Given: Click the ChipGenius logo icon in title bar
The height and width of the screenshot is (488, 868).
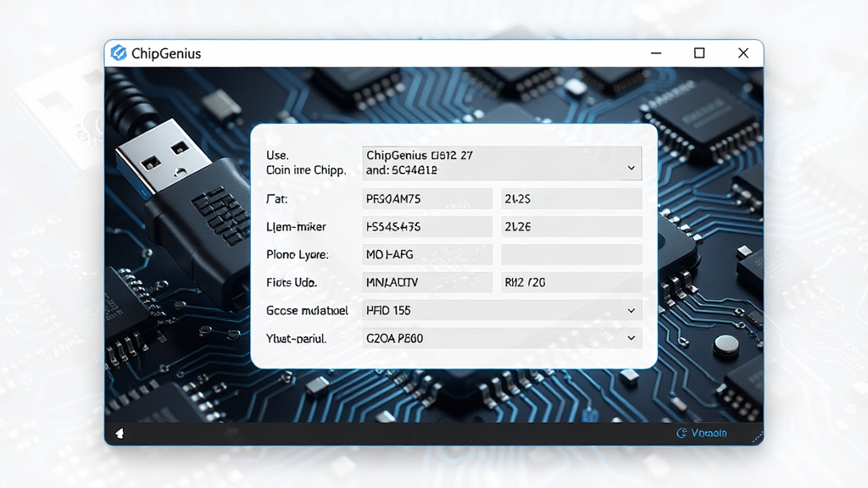Looking at the screenshot, I should [119, 53].
